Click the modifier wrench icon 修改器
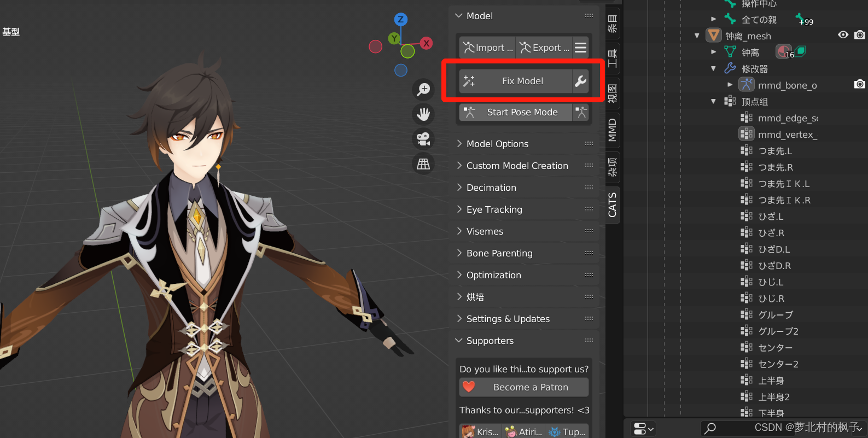Image resolution: width=868 pixels, height=438 pixels. click(x=730, y=68)
